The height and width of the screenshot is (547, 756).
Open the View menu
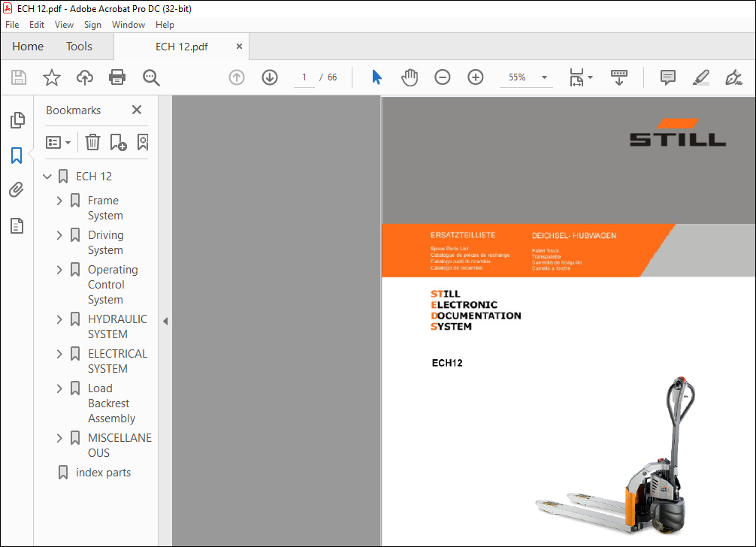pyautogui.click(x=64, y=25)
